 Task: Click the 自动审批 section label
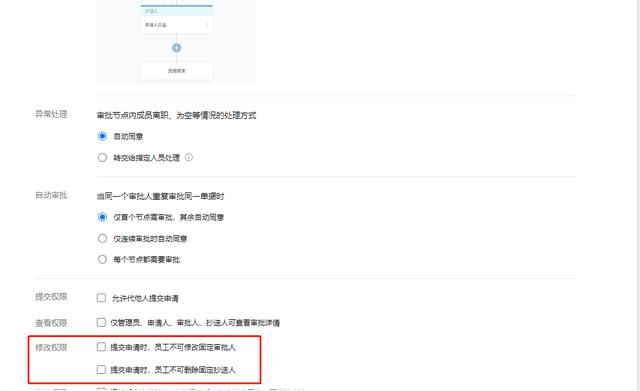(51, 196)
